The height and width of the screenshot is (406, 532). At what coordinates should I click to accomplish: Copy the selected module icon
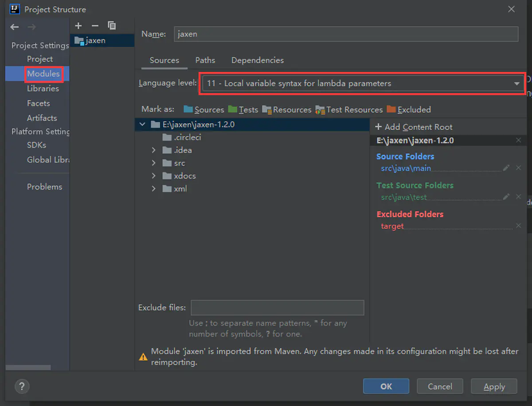112,26
